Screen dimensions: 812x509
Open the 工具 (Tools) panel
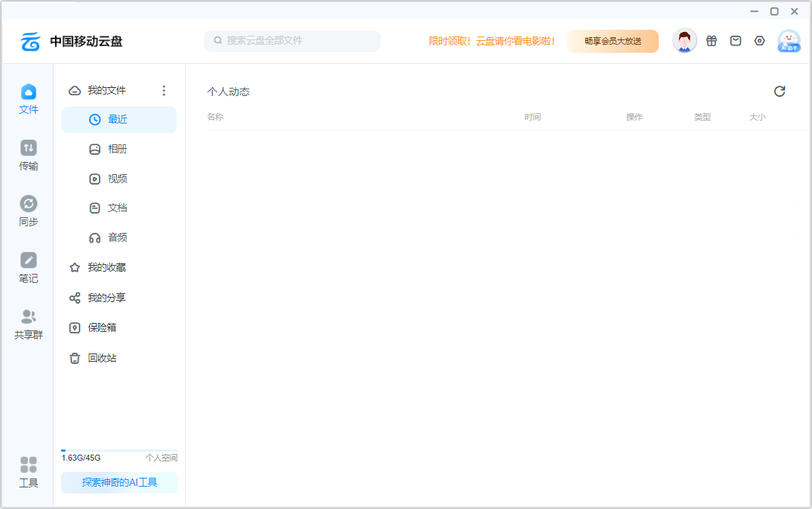28,471
